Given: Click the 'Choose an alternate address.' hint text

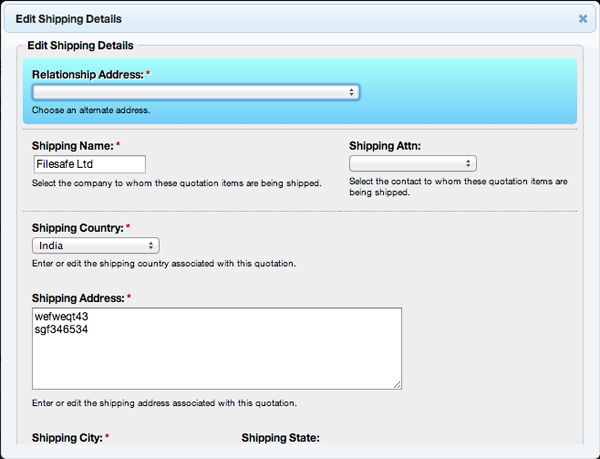Looking at the screenshot, I should coord(91,110).
